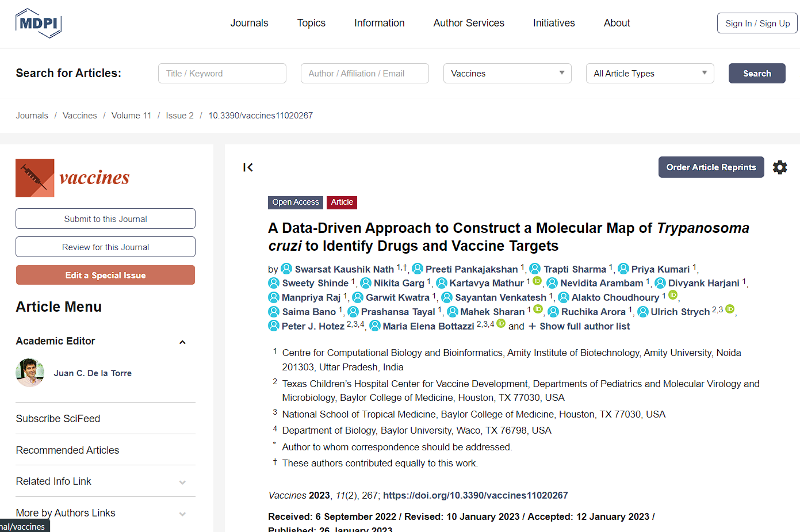Screen dimensions: 800x532
Task: Collapse the Academic Editor section
Action: coord(182,342)
